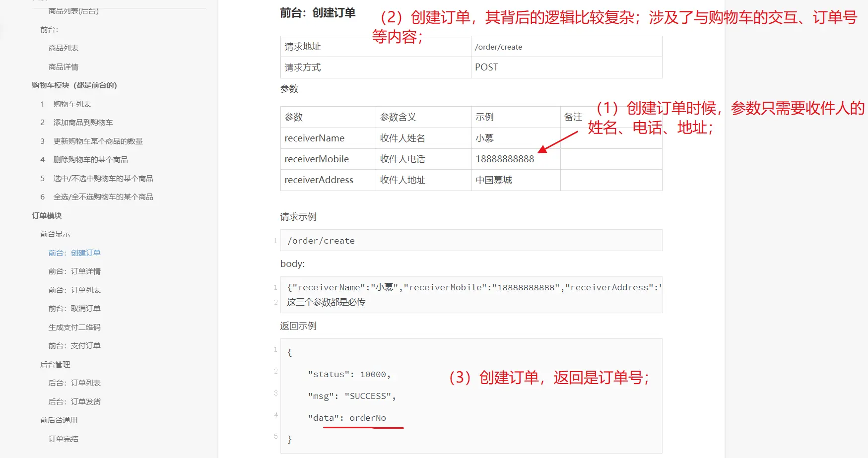This screenshot has width=868, height=458.
Task: Select 删除购物车的某个商品 entry
Action: click(90, 160)
